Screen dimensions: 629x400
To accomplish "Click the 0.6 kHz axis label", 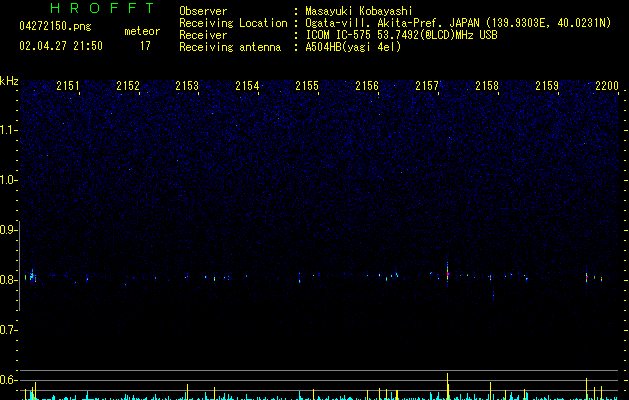I will tap(8, 380).
